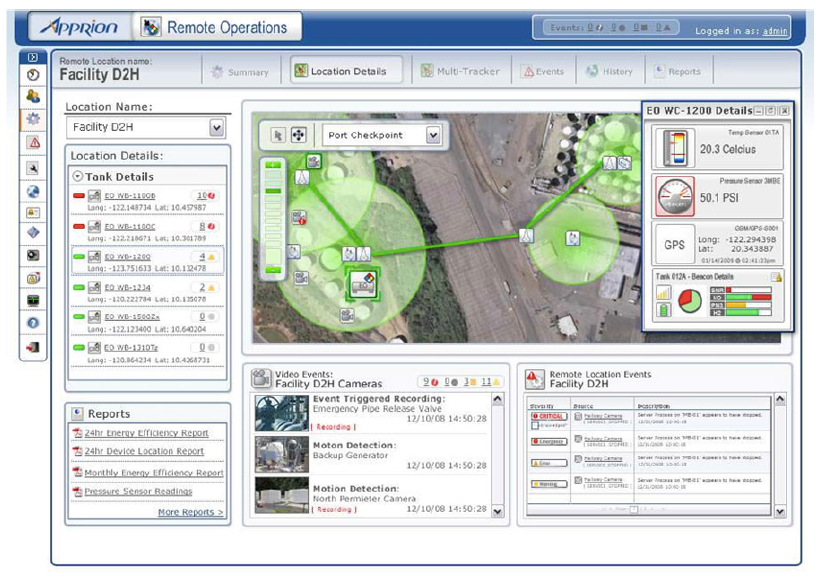Open the Port Checkpoint dropdown
Screen dimensions: 817x581
433,135
